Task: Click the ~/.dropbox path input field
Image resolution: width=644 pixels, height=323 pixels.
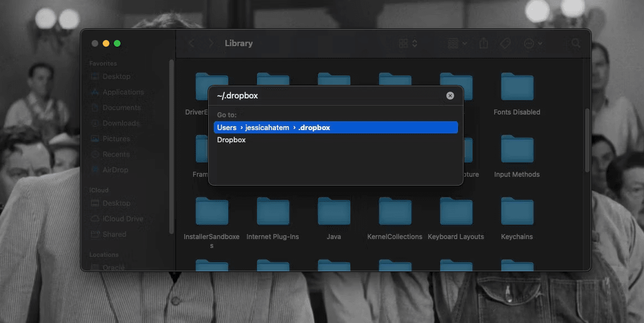Action: pos(329,96)
